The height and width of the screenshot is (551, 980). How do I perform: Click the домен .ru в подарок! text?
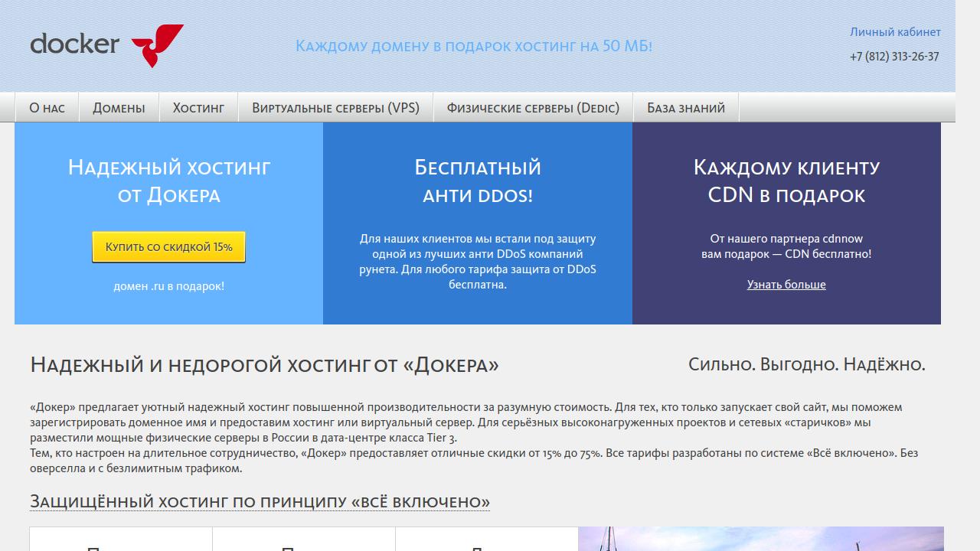coord(169,286)
